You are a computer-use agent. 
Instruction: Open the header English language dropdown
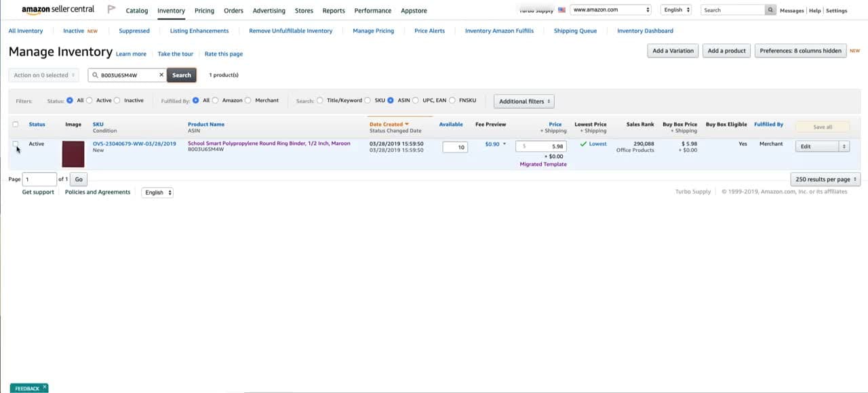pos(676,10)
